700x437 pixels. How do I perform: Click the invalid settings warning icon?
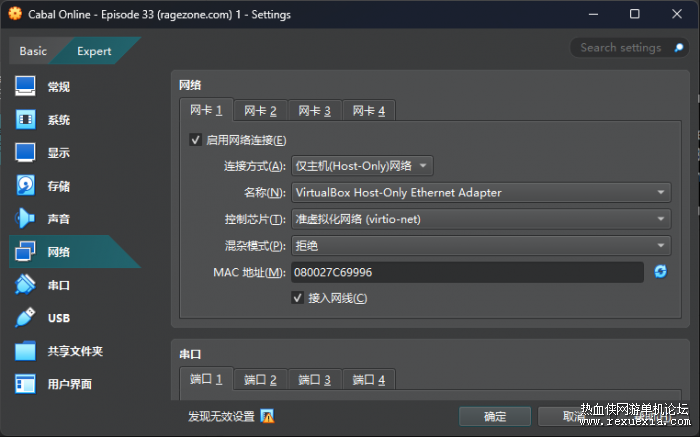point(267,416)
